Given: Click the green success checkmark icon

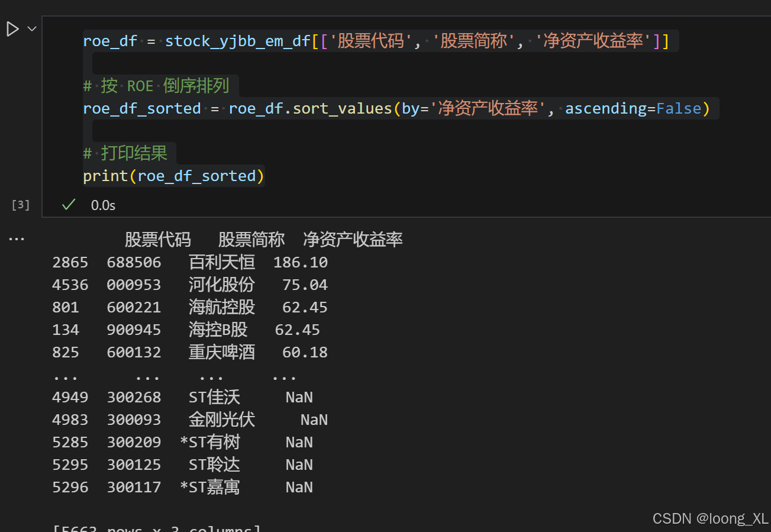Looking at the screenshot, I should coord(69,205).
